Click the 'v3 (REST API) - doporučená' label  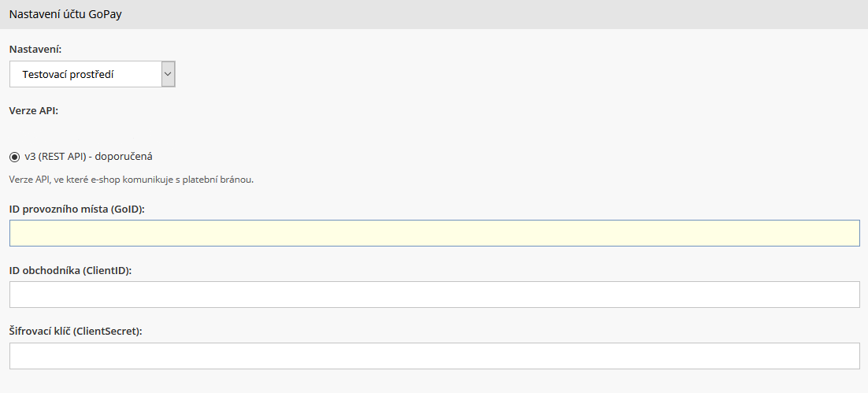pos(88,157)
